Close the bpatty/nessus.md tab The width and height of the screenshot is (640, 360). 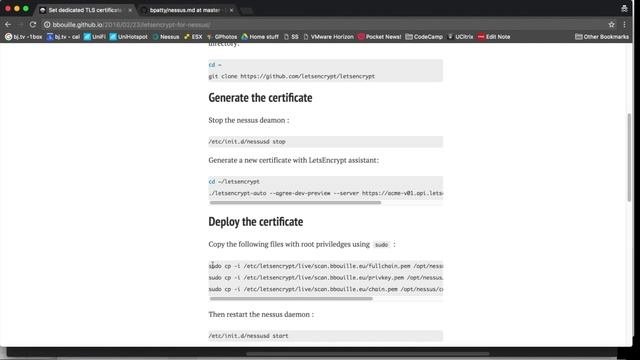(231, 10)
